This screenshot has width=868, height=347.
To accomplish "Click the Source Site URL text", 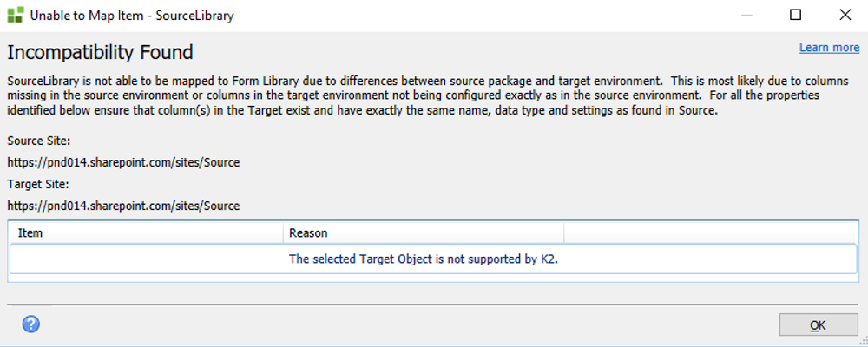I will click(123, 161).
